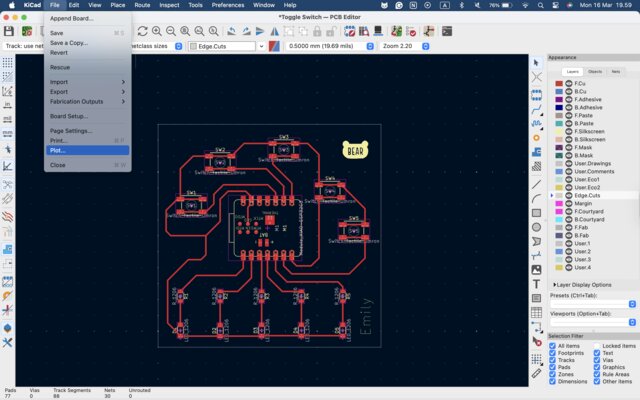
Task: Choose Page Settings... menu item
Action: [87, 131]
